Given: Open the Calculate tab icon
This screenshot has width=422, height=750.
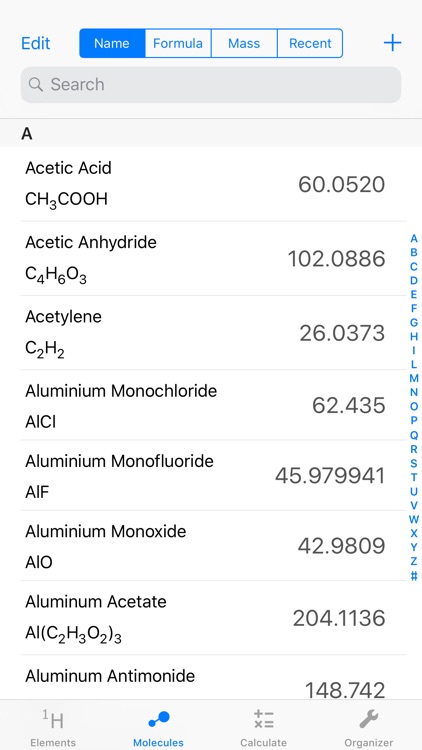Looking at the screenshot, I should [264, 719].
